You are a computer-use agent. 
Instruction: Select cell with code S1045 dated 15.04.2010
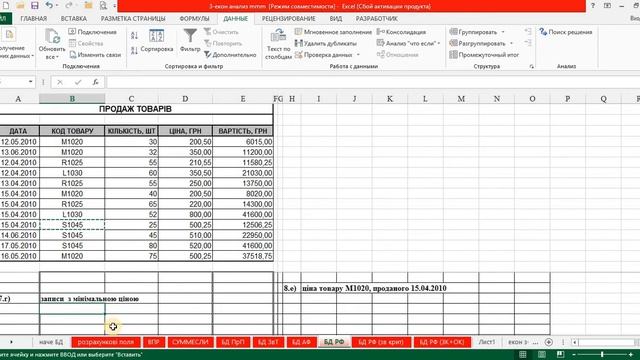click(x=72, y=225)
